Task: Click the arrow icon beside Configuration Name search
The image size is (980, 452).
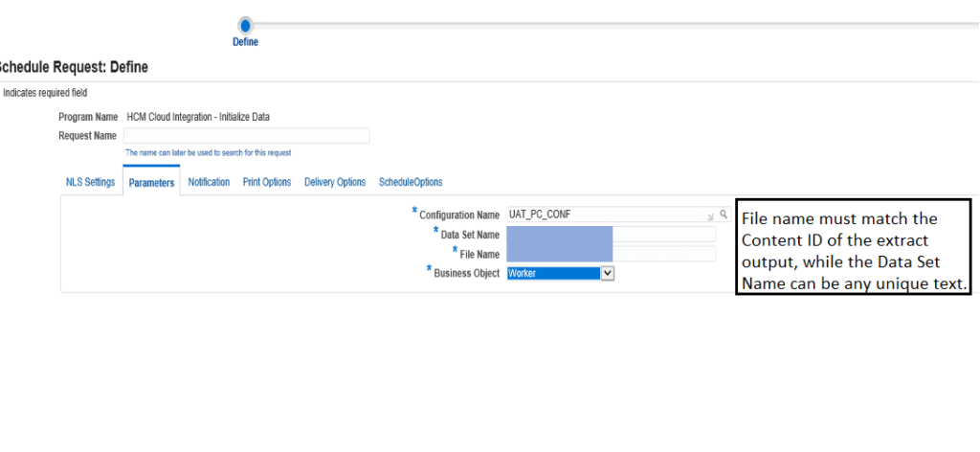Action: (x=710, y=216)
